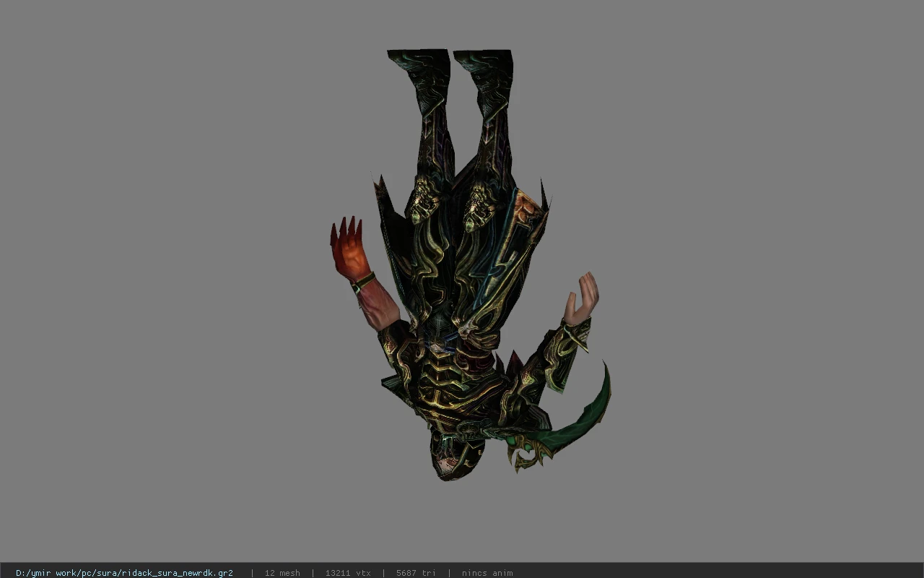
Task: Click the file path ridack_sura_newrdk.gr2 in status bar
Action: pyautogui.click(x=124, y=573)
